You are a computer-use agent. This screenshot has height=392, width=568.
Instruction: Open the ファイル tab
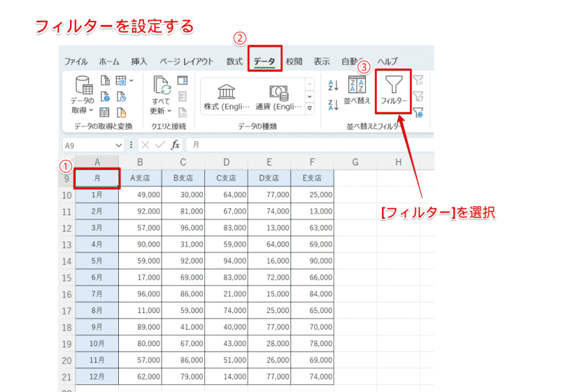click(76, 61)
